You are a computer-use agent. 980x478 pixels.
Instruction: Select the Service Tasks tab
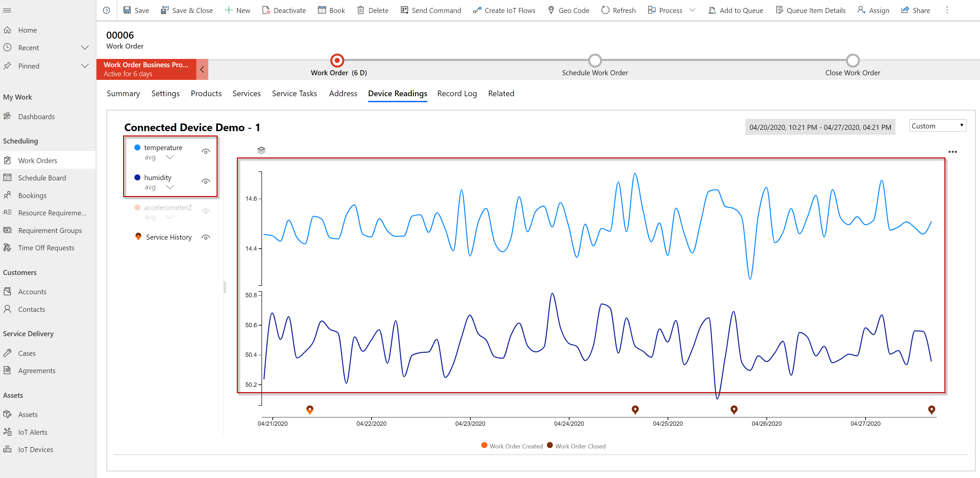tap(294, 93)
